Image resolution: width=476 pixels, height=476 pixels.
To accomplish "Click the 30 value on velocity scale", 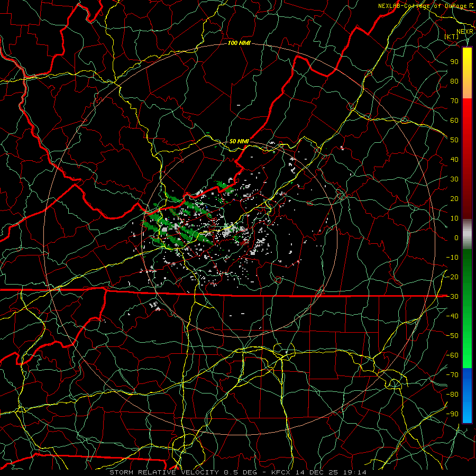I will click(454, 179).
